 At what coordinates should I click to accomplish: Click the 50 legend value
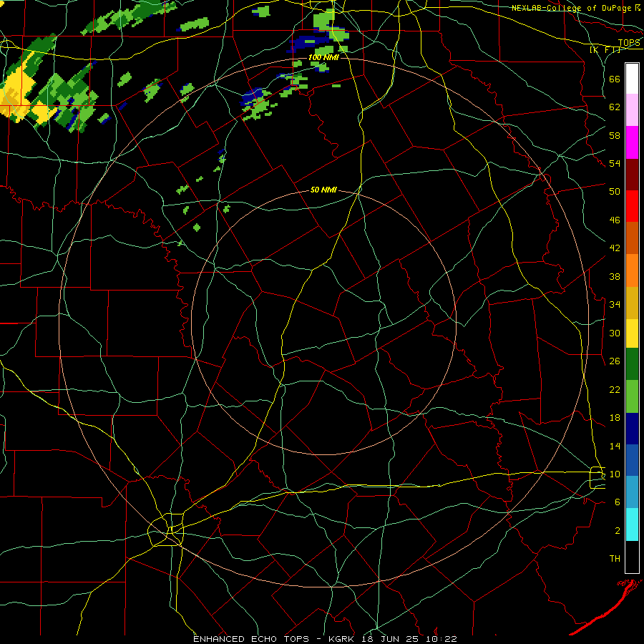(x=615, y=191)
